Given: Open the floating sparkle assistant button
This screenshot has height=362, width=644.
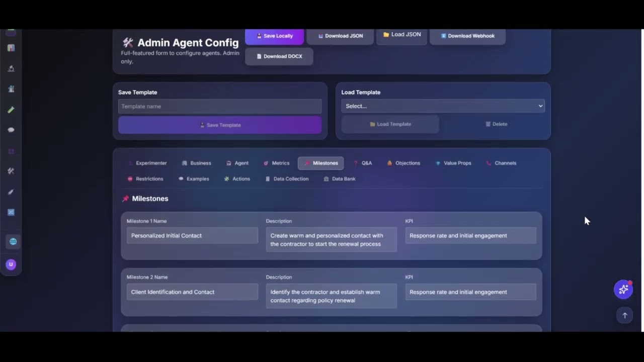Looking at the screenshot, I should coord(623,289).
